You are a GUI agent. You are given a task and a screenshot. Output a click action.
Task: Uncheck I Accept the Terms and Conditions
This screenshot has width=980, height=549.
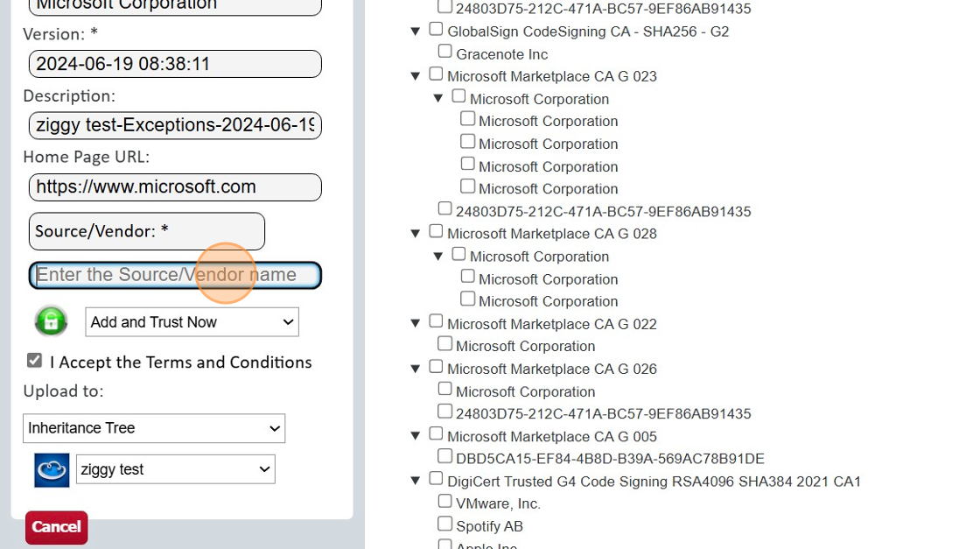coord(35,361)
